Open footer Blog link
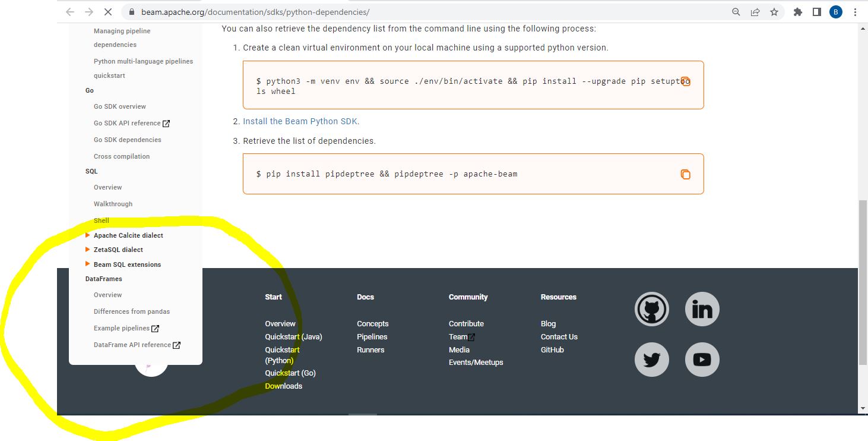 click(x=549, y=324)
